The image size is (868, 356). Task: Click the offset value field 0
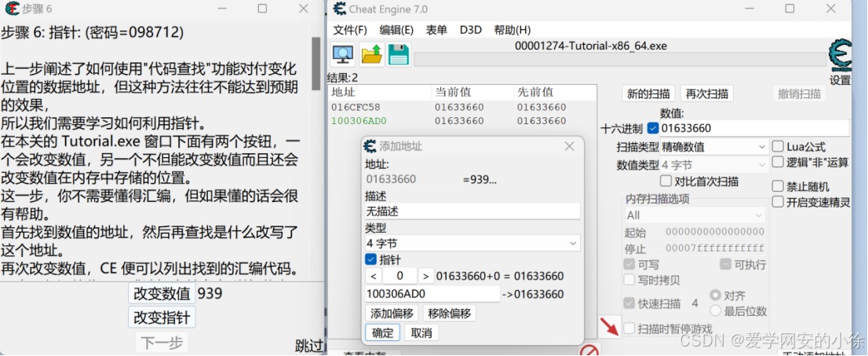[x=399, y=276]
